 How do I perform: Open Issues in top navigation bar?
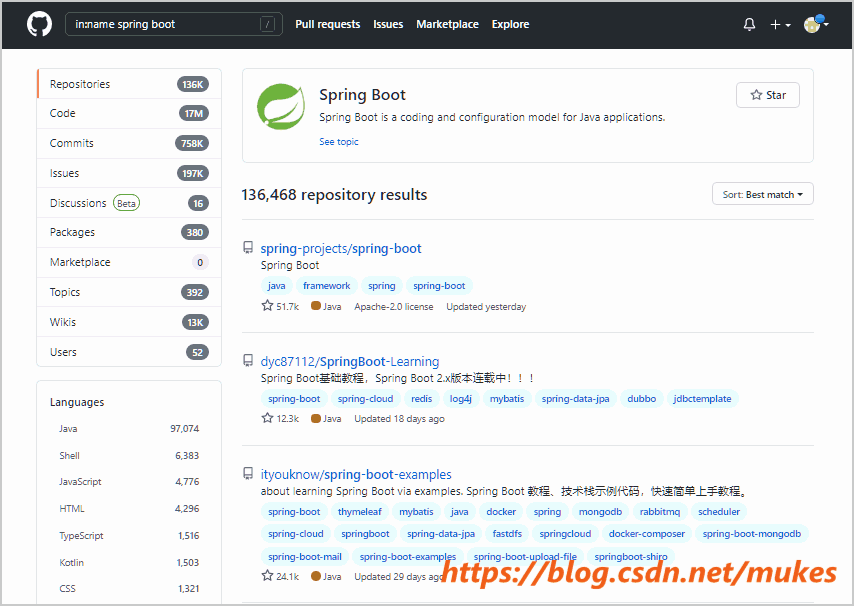pyautogui.click(x=388, y=24)
